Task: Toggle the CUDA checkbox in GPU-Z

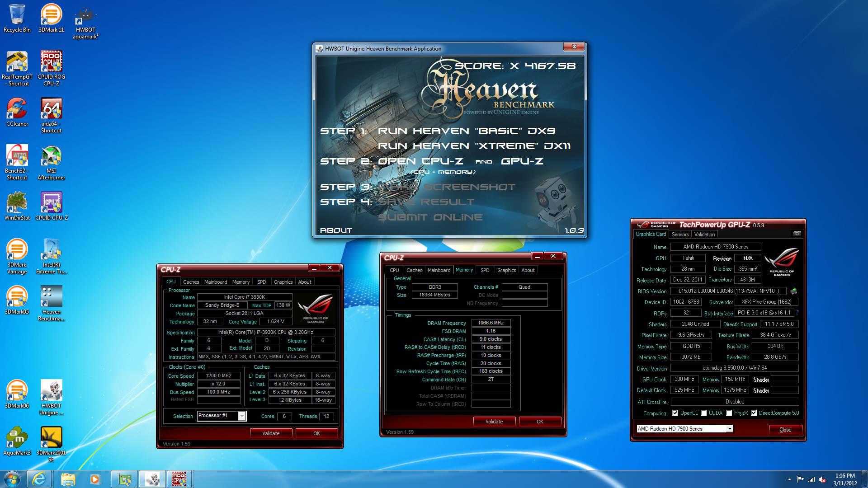Action: tap(703, 413)
